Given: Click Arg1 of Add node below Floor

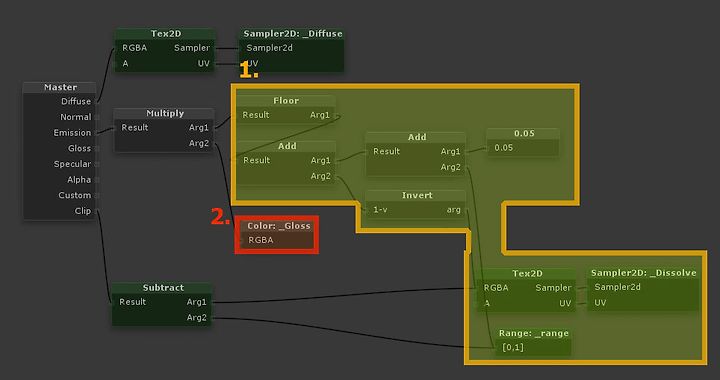Looking at the screenshot, I should [321, 160].
